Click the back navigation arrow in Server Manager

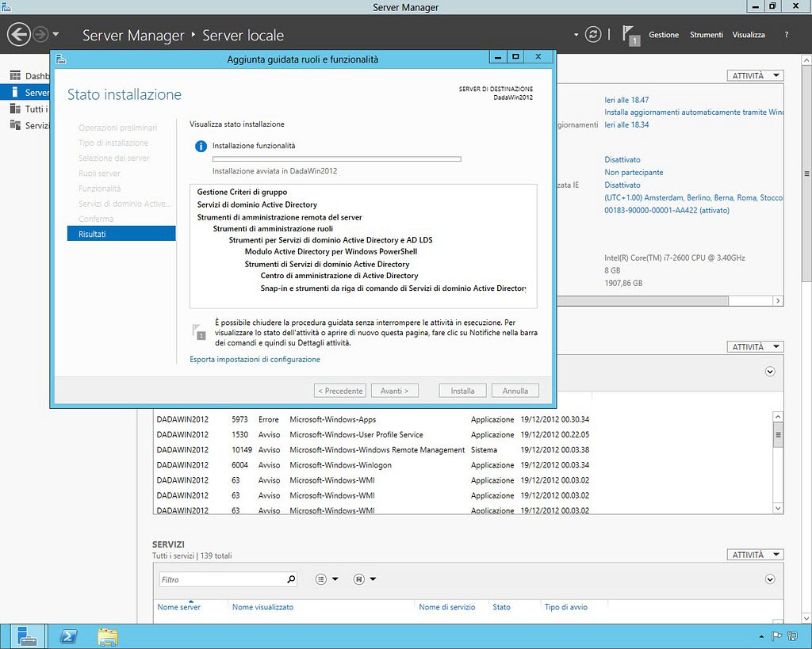(x=19, y=35)
